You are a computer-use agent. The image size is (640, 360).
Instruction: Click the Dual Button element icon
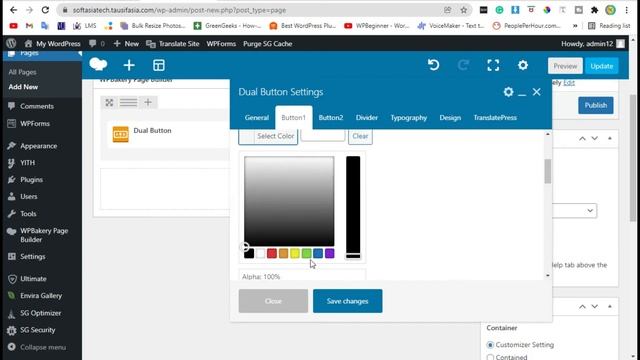(120, 134)
